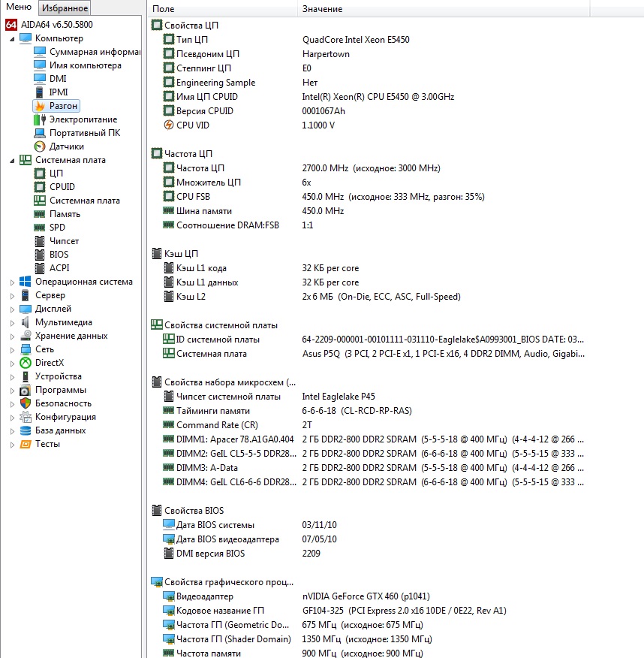Open the Меню tab
The width and height of the screenshot is (644, 658).
[x=19, y=7]
